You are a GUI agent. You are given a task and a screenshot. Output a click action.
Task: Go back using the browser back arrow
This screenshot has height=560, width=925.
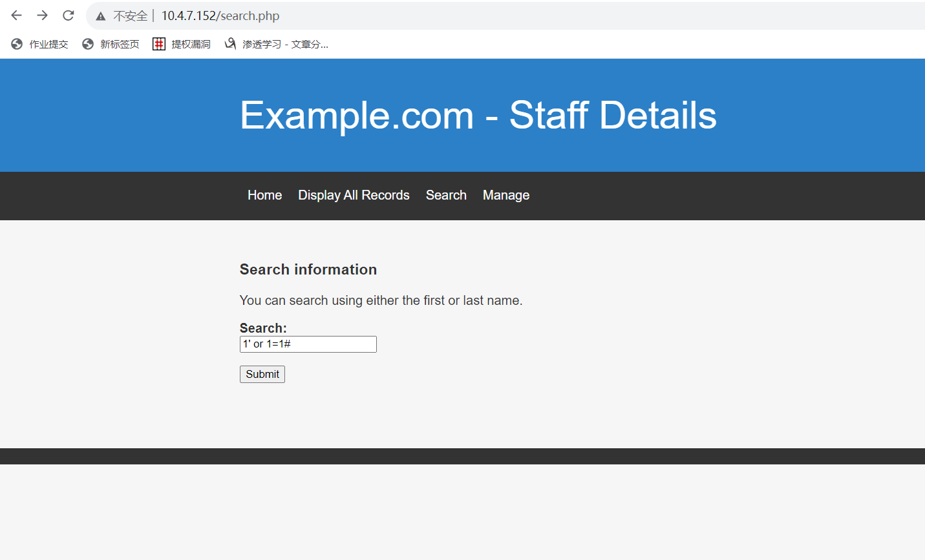17,16
